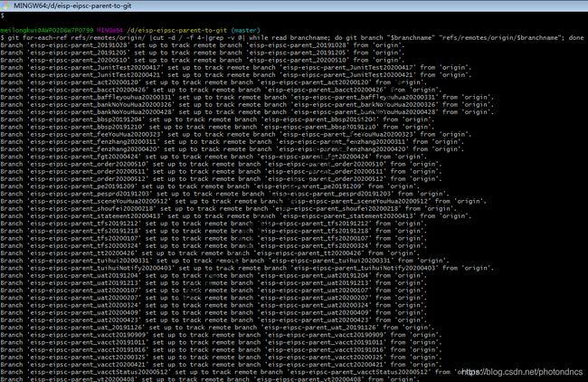
Task: Select the output row for eisp-eipsc-parent_20191205
Action: tap(203, 53)
